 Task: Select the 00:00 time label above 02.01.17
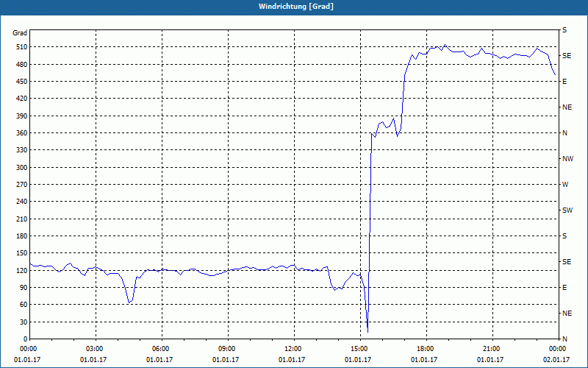click(x=559, y=349)
